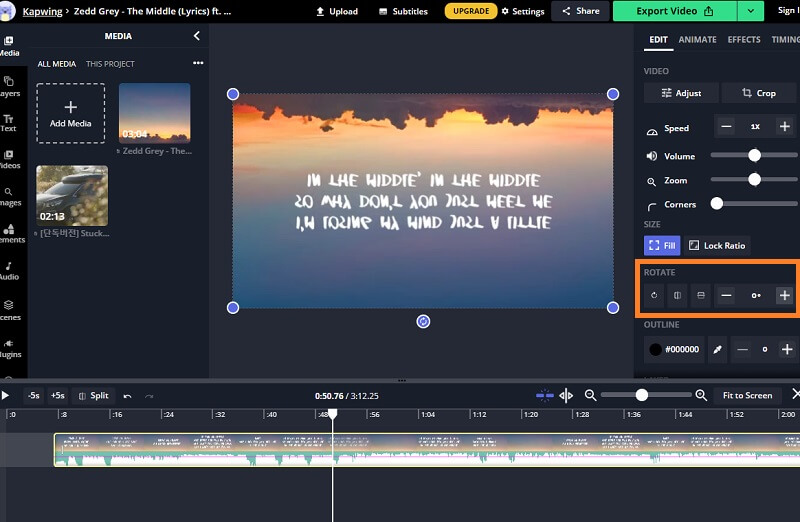Select the THIS PROJECT media tab

coord(110,64)
